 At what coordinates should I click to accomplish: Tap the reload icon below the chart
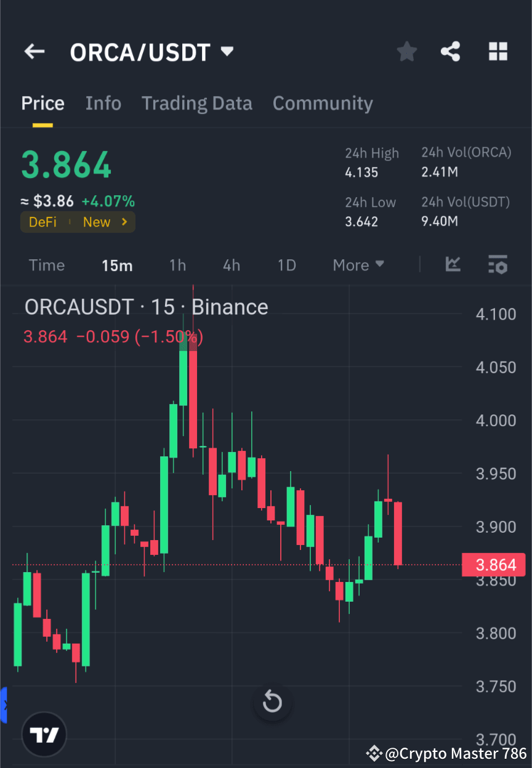click(272, 701)
